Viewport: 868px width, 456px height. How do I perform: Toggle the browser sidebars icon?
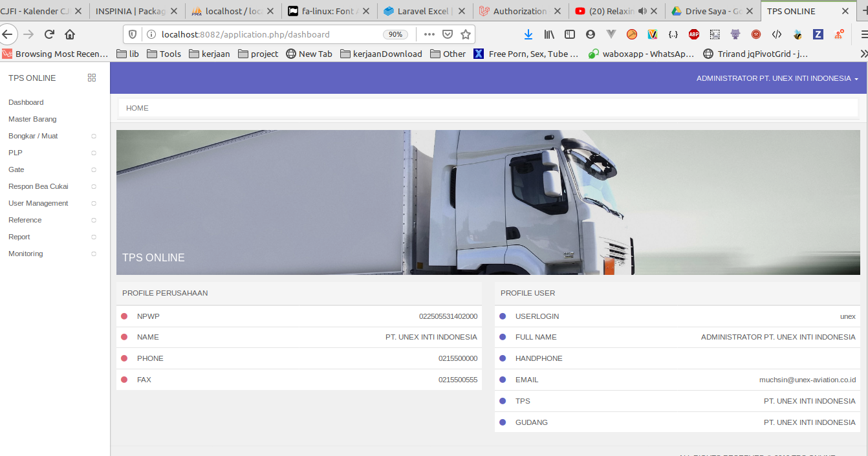click(x=570, y=34)
